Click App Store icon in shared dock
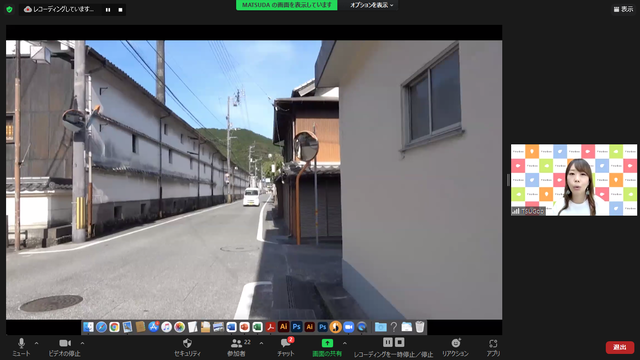This screenshot has height=360, width=640. [153, 327]
